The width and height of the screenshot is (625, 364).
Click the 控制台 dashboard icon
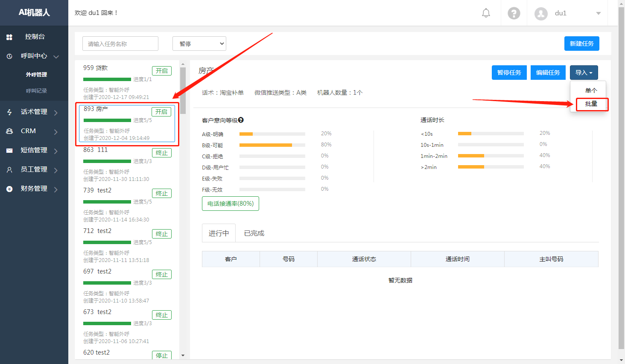tap(9, 37)
